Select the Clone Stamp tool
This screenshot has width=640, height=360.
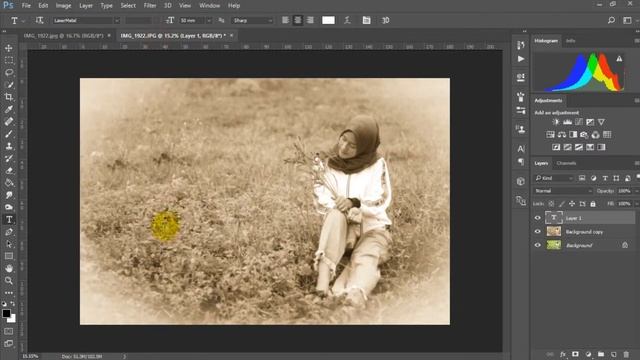[x=9, y=146]
